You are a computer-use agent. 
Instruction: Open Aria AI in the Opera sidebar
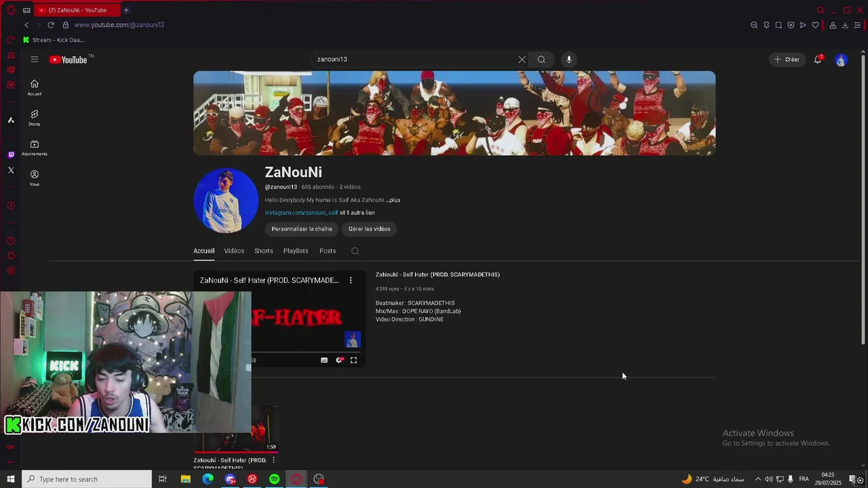11,120
